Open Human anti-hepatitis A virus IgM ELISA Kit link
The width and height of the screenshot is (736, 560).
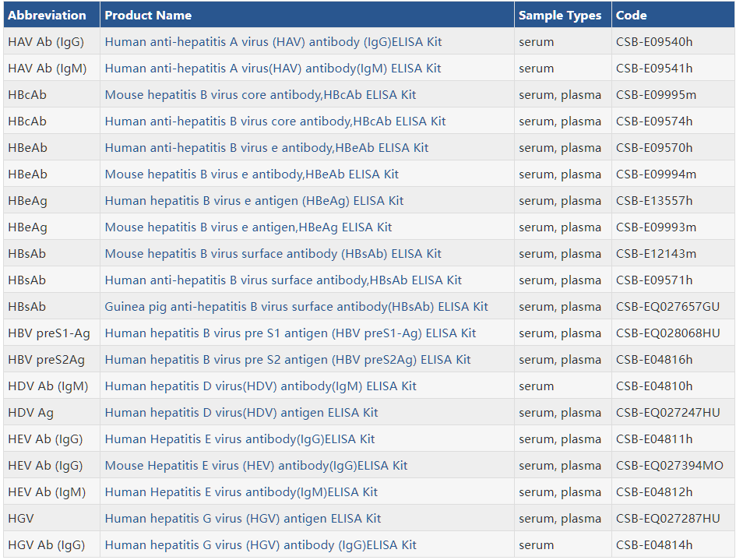[x=273, y=69]
